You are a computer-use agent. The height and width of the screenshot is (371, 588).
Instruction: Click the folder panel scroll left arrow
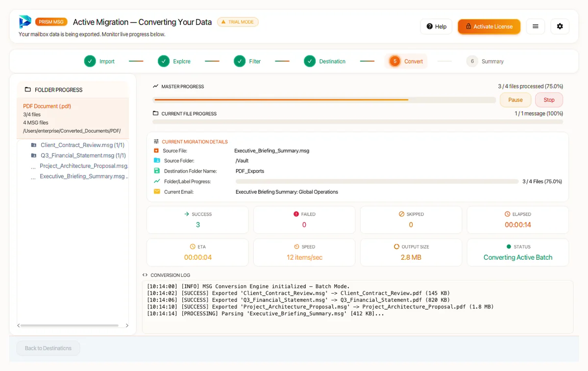(19, 325)
